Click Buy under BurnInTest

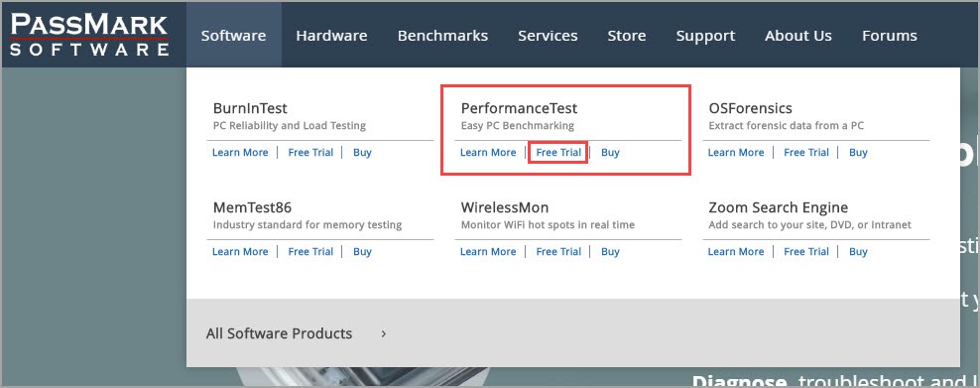click(x=362, y=153)
